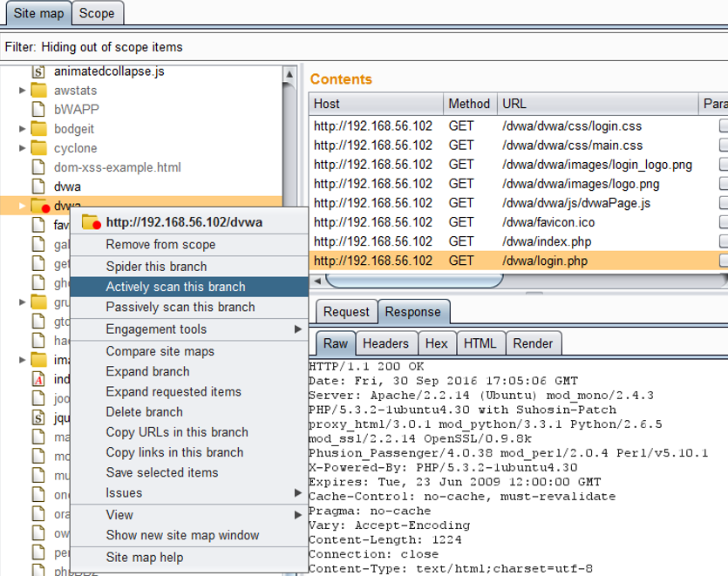
Task: Click 'Show new site map window' entry
Action: [x=189, y=535]
